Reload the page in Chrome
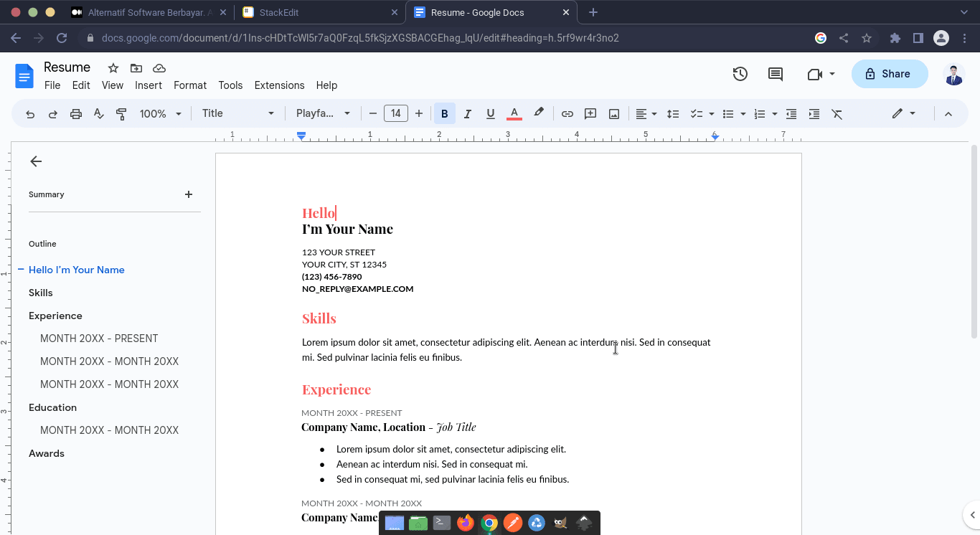The width and height of the screenshot is (980, 535). tap(62, 38)
